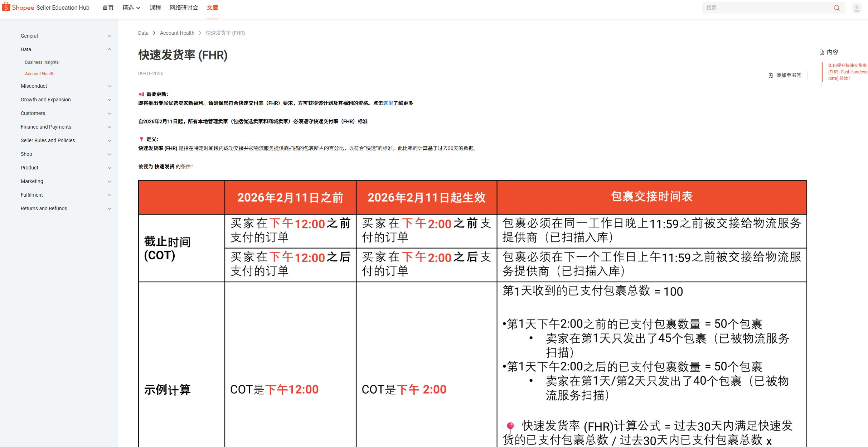Click the search magnifier icon

coord(837,8)
